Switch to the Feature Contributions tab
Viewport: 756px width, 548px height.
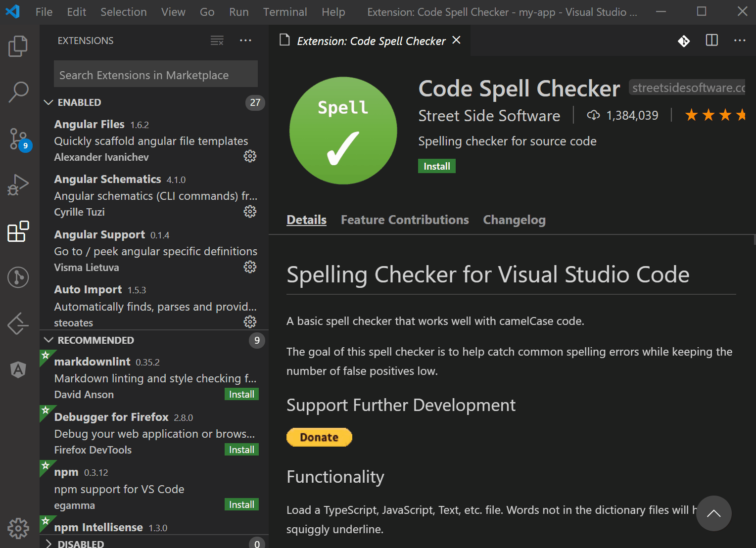click(x=405, y=220)
